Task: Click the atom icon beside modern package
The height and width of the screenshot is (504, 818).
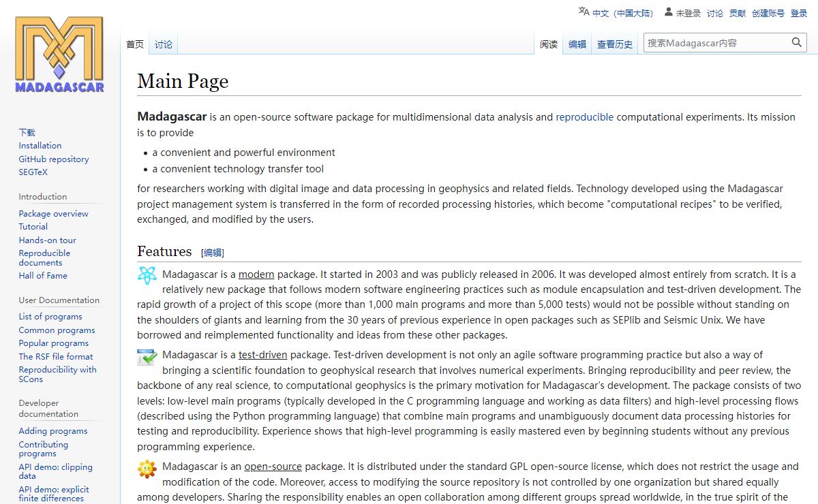Action: 147,275
